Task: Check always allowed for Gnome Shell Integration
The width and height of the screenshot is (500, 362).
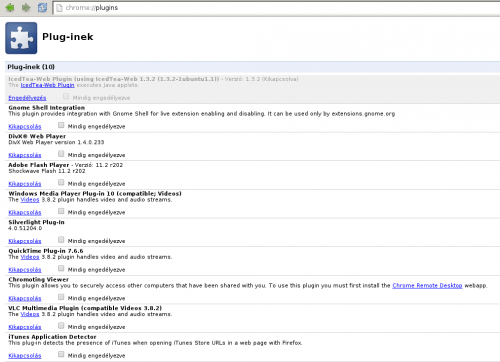Action: coord(61,125)
